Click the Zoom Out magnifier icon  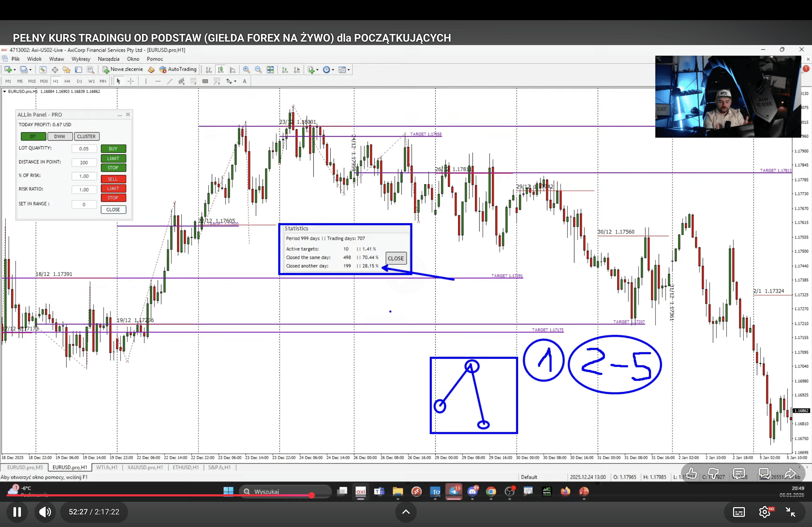[x=258, y=69]
